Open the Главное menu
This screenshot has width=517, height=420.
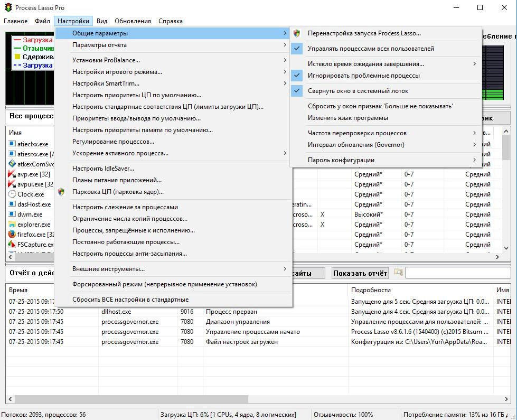[x=15, y=21]
